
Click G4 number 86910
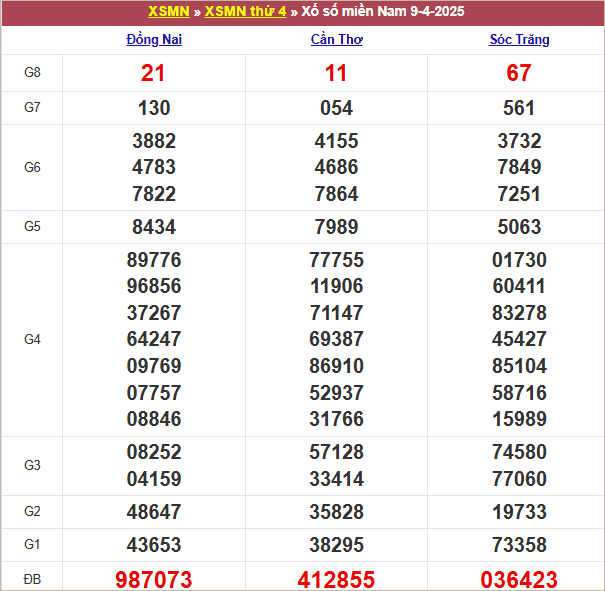(336, 366)
